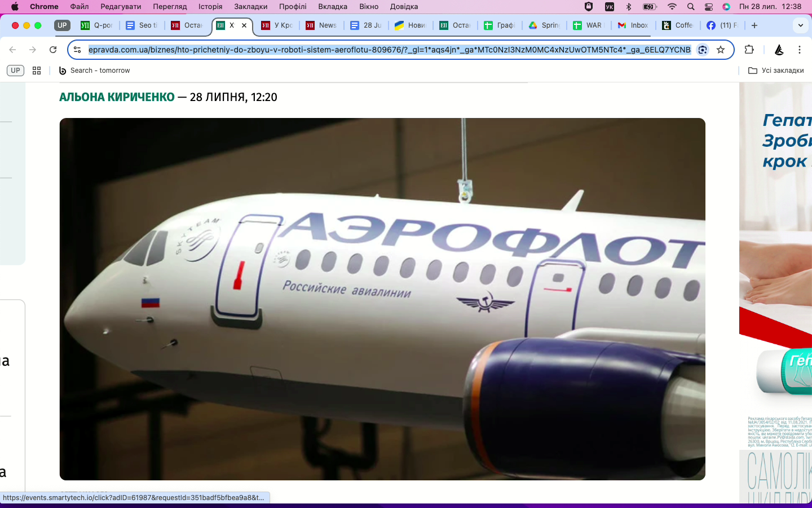Screen dimensions: 812x508
Task: Open the apps grid icon in bookmarks bar
Action: coord(37,71)
